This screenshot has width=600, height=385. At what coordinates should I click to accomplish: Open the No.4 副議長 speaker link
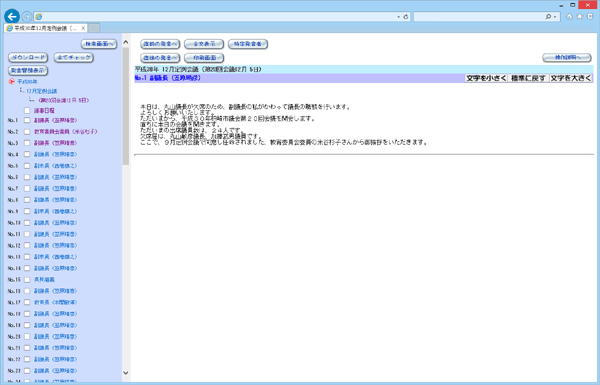tap(55, 154)
